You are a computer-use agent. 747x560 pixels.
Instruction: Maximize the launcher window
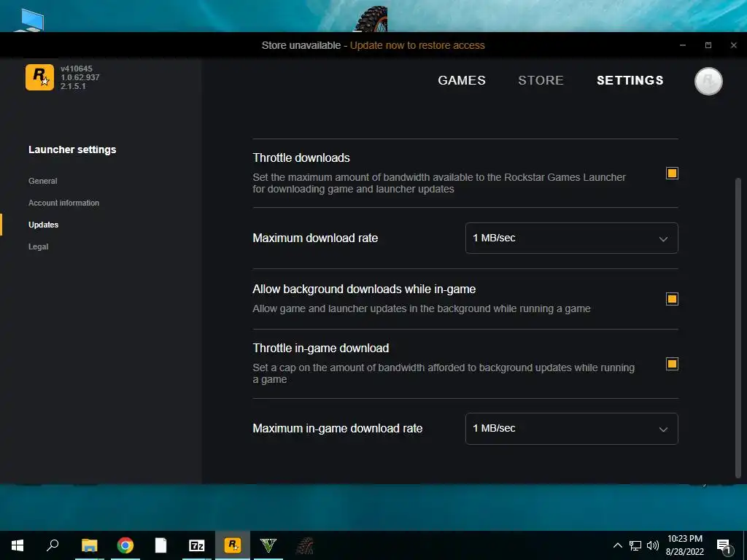tap(708, 45)
